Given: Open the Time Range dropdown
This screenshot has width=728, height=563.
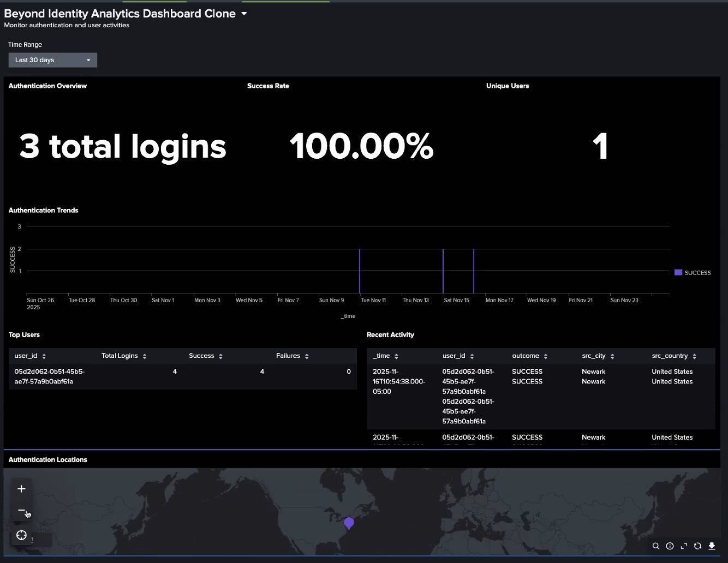Looking at the screenshot, I should (52, 60).
